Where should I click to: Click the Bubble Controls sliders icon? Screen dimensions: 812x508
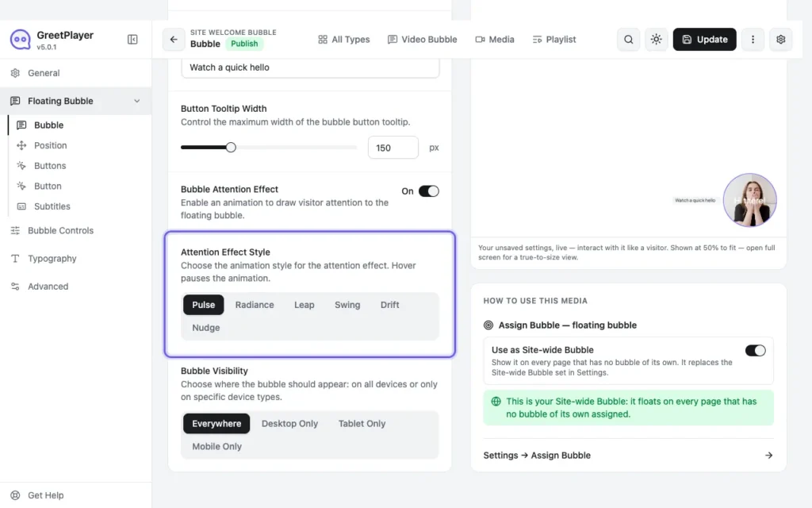[x=16, y=231]
